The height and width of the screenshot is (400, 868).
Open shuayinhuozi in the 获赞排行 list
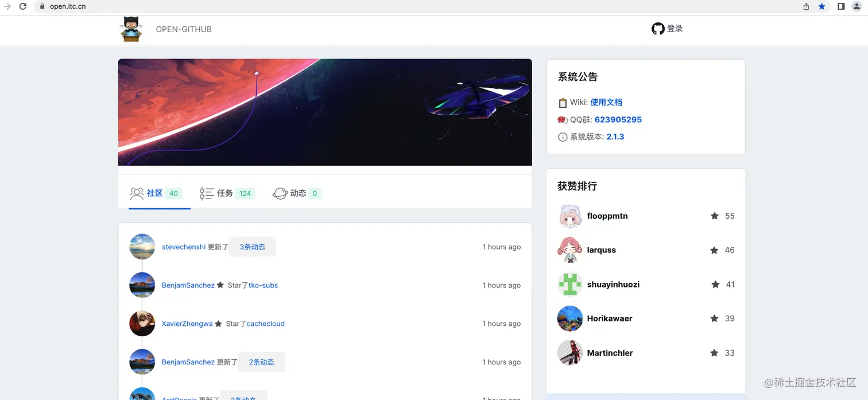613,284
